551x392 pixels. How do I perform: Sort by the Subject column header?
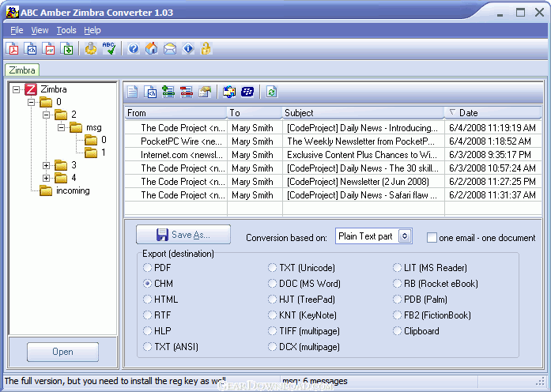pyautogui.click(x=364, y=113)
